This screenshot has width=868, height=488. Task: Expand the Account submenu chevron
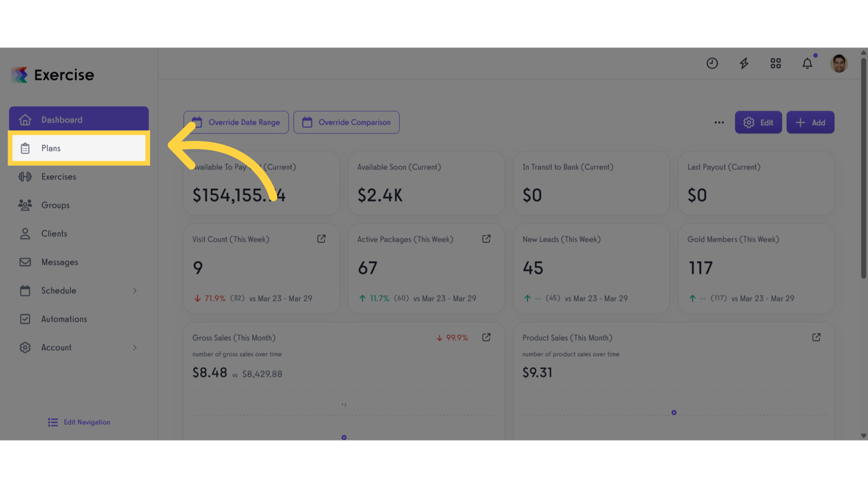[x=135, y=348]
